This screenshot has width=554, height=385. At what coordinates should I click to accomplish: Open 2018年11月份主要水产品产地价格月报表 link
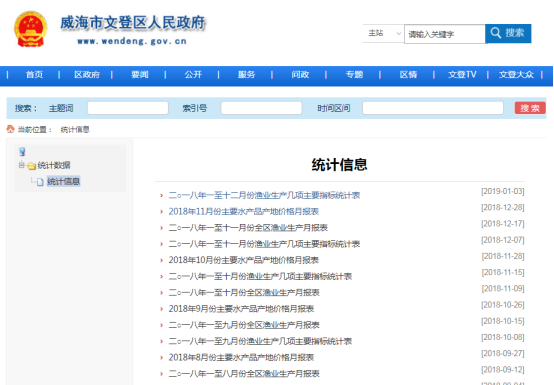[x=243, y=212]
